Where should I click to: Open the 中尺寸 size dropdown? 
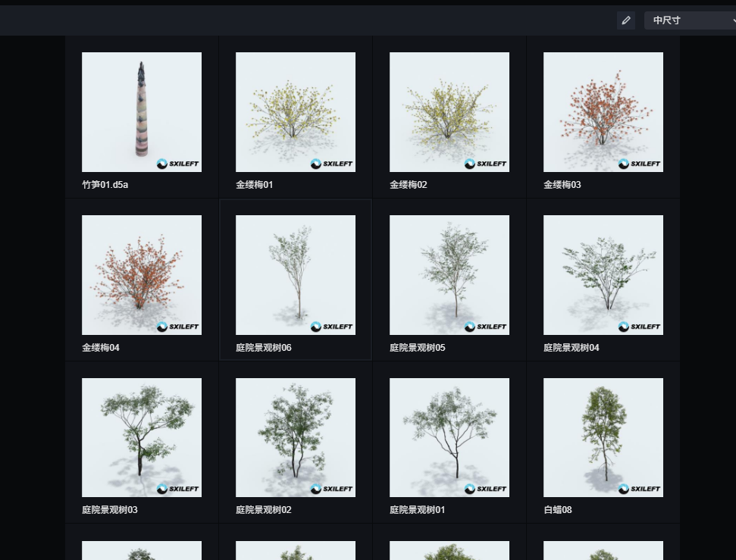(690, 20)
